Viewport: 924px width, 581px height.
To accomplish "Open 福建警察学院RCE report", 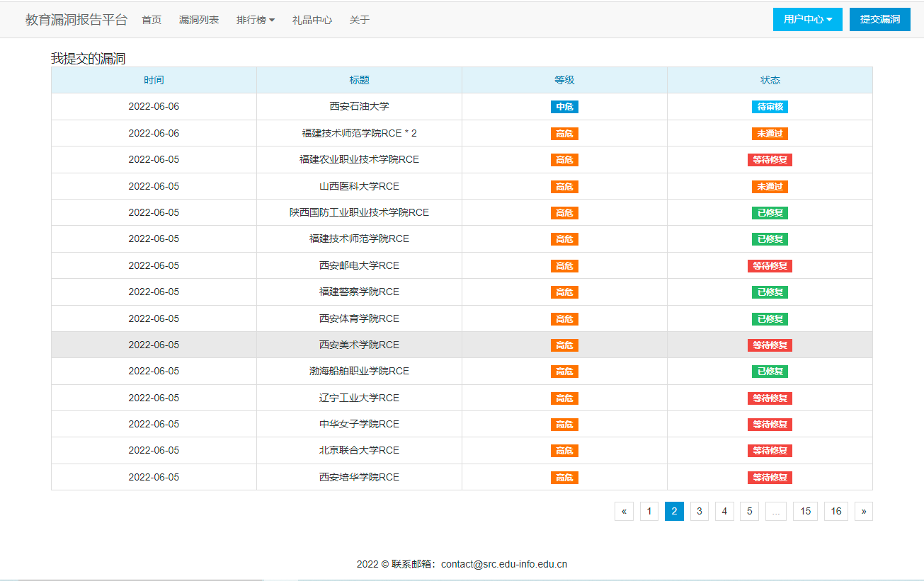I will point(359,292).
